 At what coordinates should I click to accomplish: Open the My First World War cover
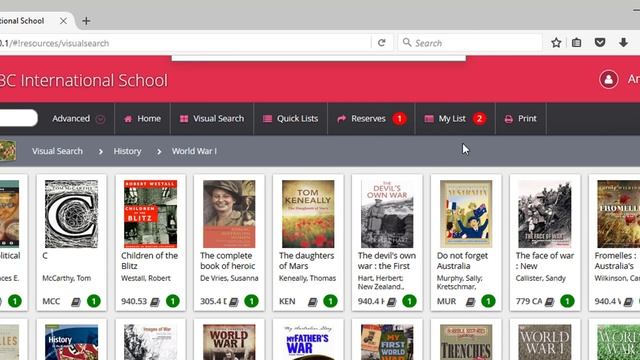coord(387,342)
